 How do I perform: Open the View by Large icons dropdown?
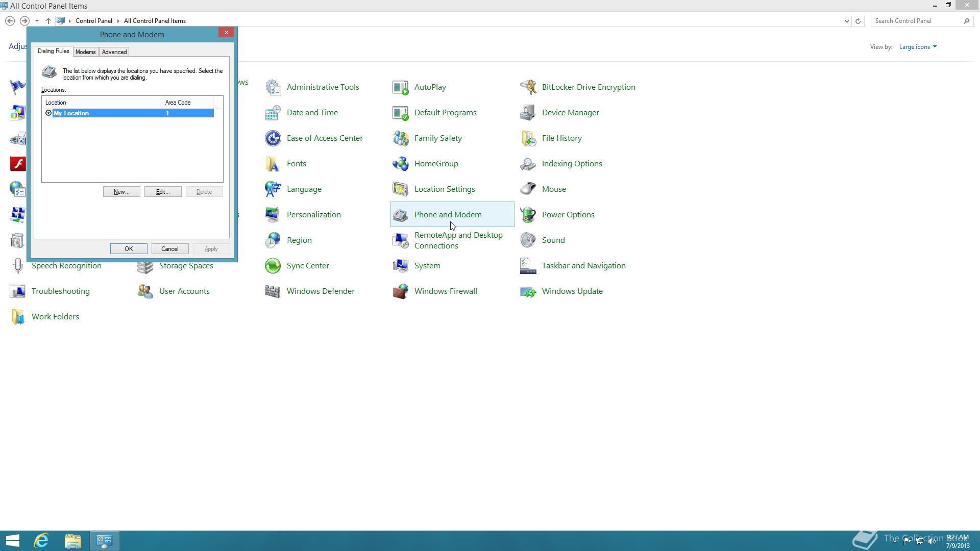[x=918, y=47]
